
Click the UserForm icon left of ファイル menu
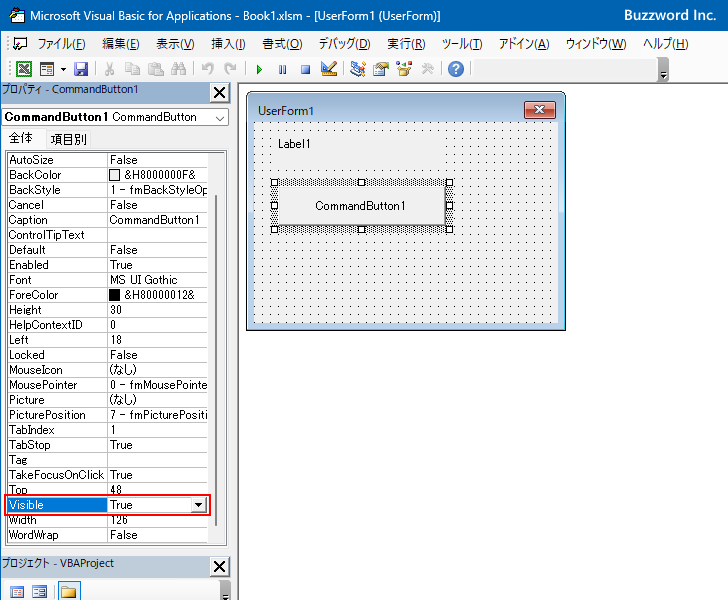tap(20, 44)
